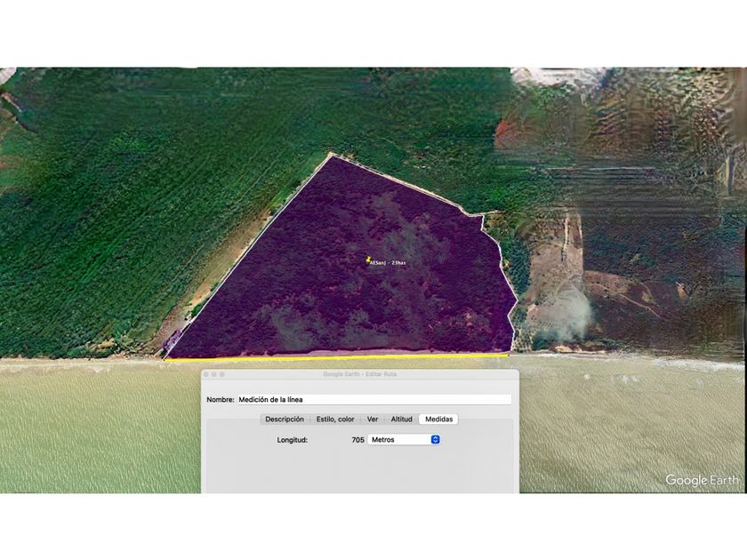Open the Metros units dropdown

tap(404, 439)
